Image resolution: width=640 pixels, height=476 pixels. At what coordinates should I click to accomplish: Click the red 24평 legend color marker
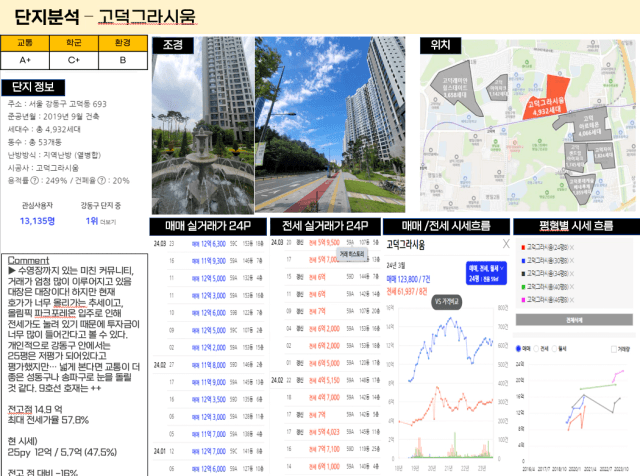(523, 247)
